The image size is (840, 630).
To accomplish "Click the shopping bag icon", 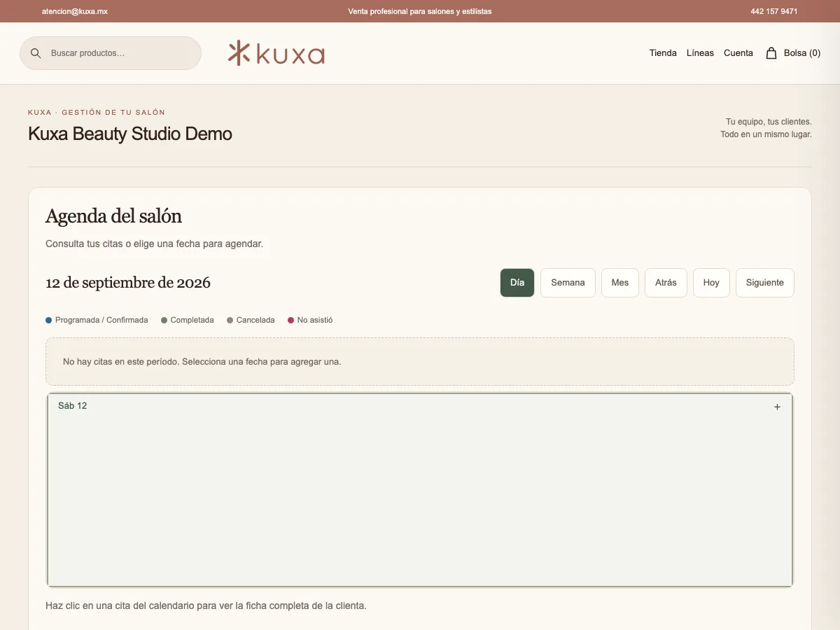I will pyautogui.click(x=771, y=53).
